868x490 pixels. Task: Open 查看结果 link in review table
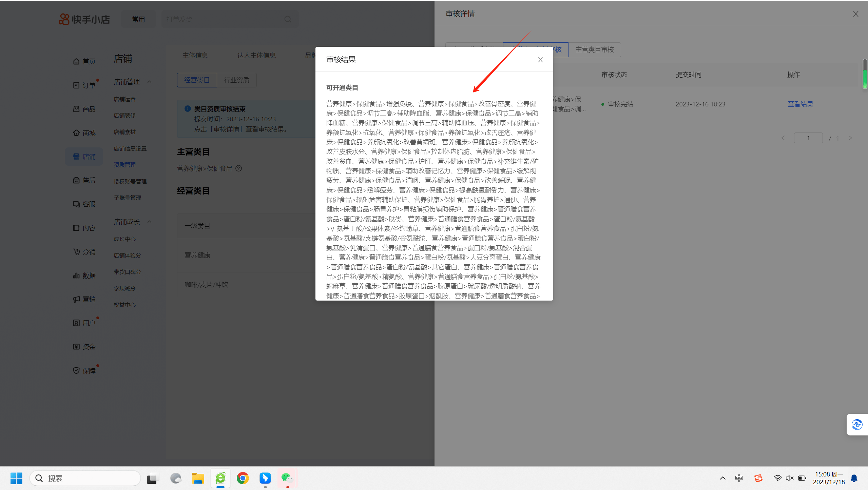(800, 104)
